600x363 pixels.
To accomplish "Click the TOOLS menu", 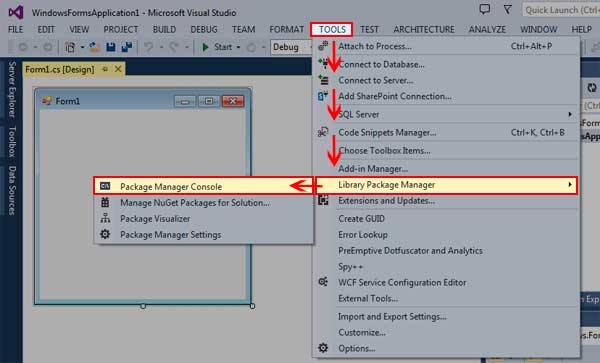I will pos(332,29).
